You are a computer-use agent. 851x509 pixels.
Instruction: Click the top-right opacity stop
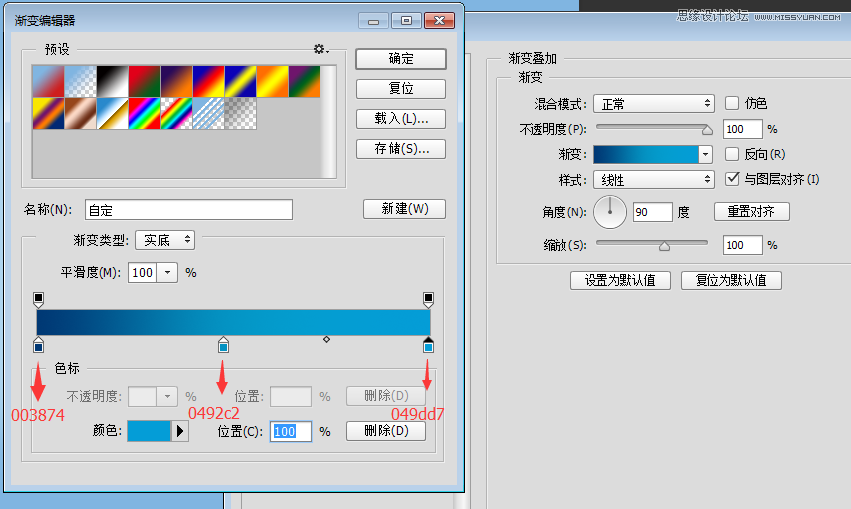click(428, 298)
